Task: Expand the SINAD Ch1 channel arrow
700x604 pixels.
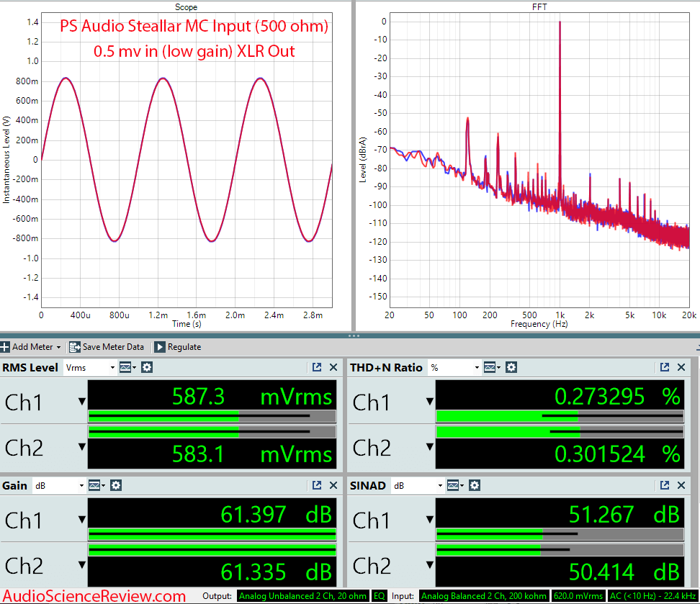Action: point(429,519)
